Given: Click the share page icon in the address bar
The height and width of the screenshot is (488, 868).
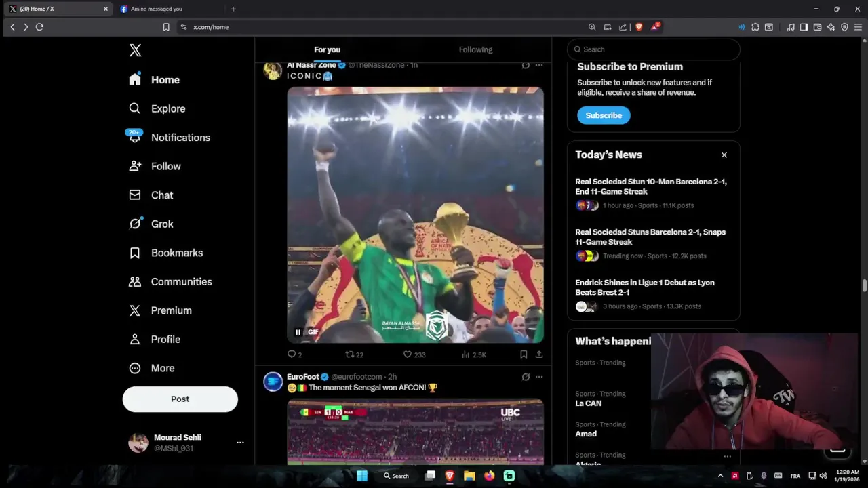Looking at the screenshot, I should pyautogui.click(x=623, y=27).
